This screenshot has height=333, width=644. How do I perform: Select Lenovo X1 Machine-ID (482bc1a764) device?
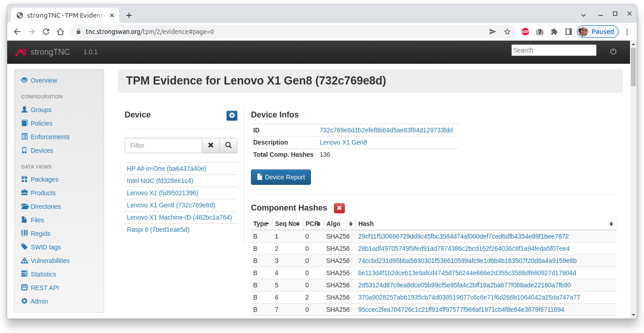pyautogui.click(x=179, y=217)
